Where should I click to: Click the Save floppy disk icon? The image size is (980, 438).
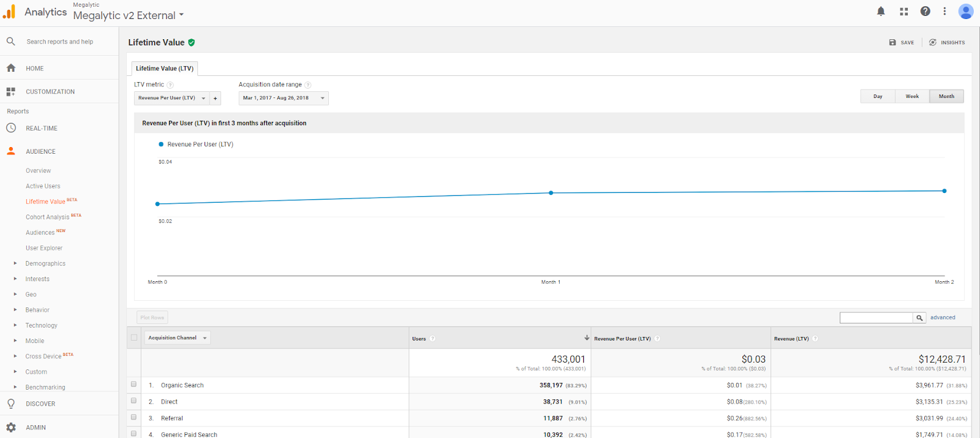point(892,42)
